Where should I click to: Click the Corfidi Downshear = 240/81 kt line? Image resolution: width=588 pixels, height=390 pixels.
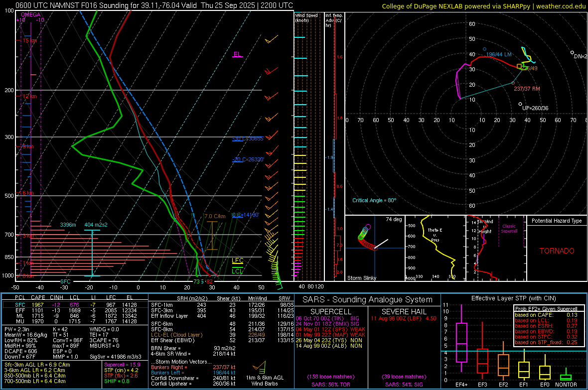click(x=193, y=378)
